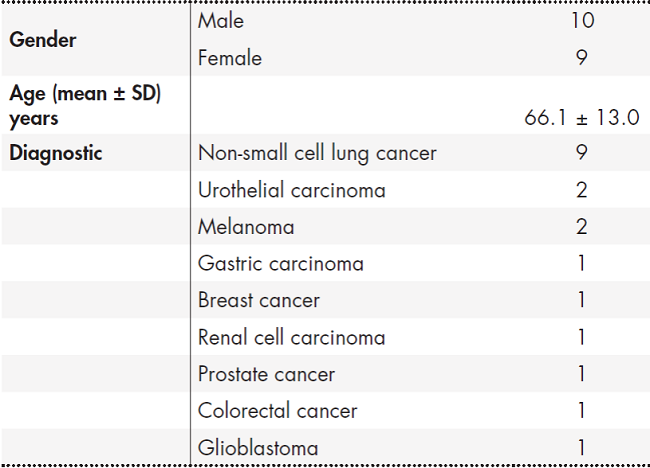Select Non-small cell lung cancer text

317,153
